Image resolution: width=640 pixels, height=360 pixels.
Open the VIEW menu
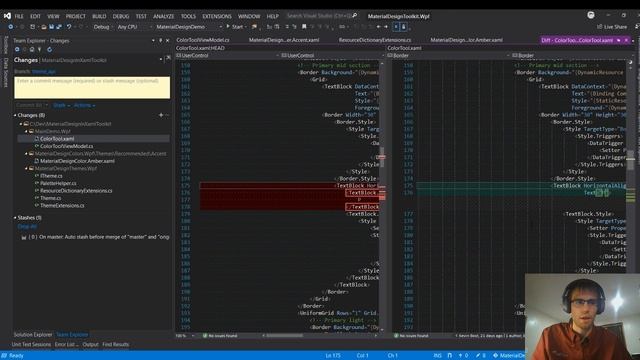pyautogui.click(x=53, y=16)
